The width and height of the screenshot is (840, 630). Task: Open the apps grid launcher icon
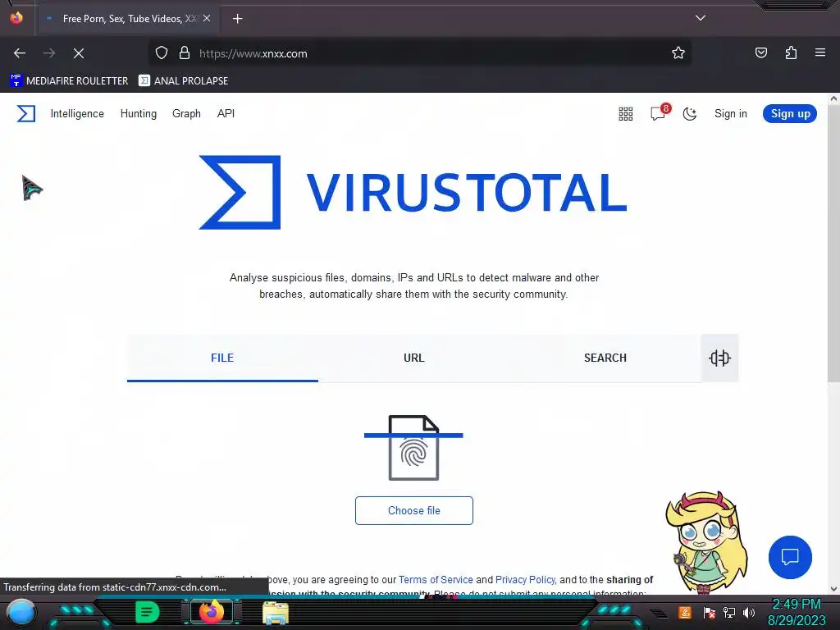click(x=626, y=113)
